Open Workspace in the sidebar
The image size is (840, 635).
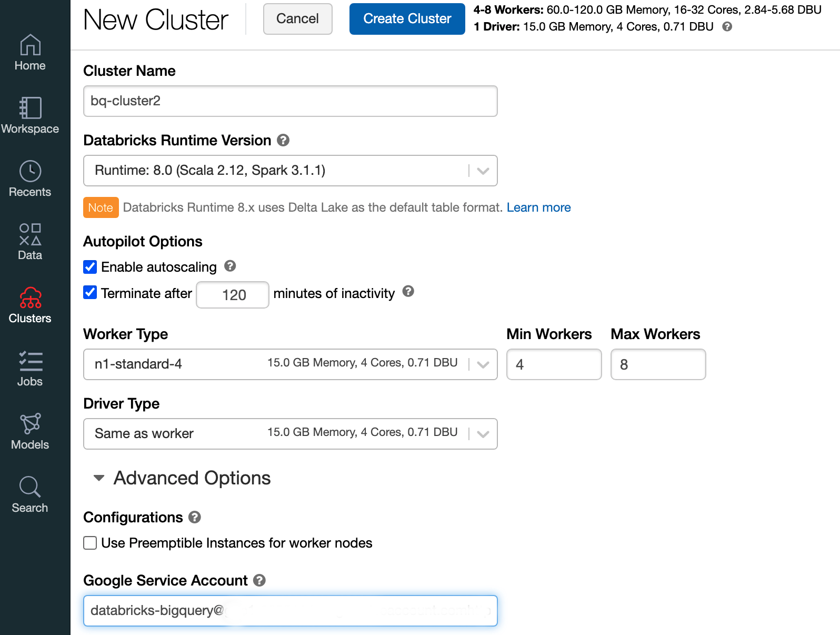tap(30, 115)
